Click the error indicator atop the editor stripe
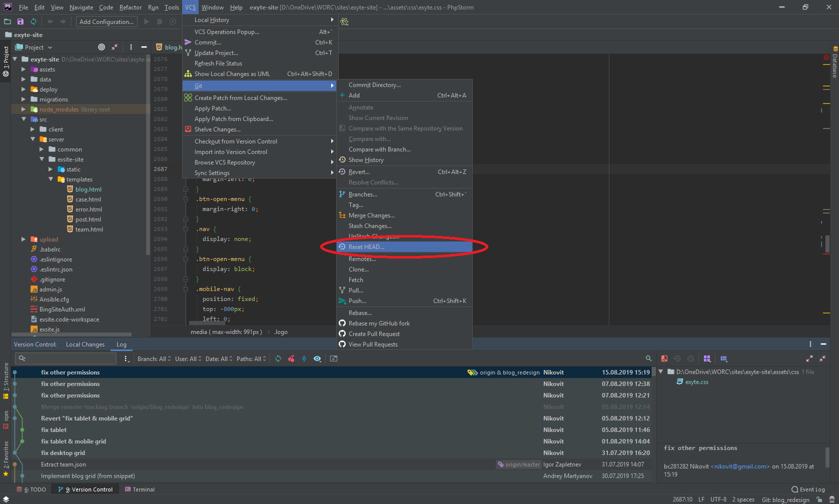This screenshot has height=504, width=839. [826, 58]
